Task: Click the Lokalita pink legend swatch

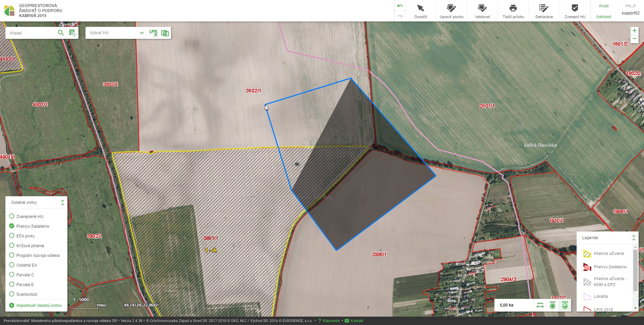Action: [587, 296]
